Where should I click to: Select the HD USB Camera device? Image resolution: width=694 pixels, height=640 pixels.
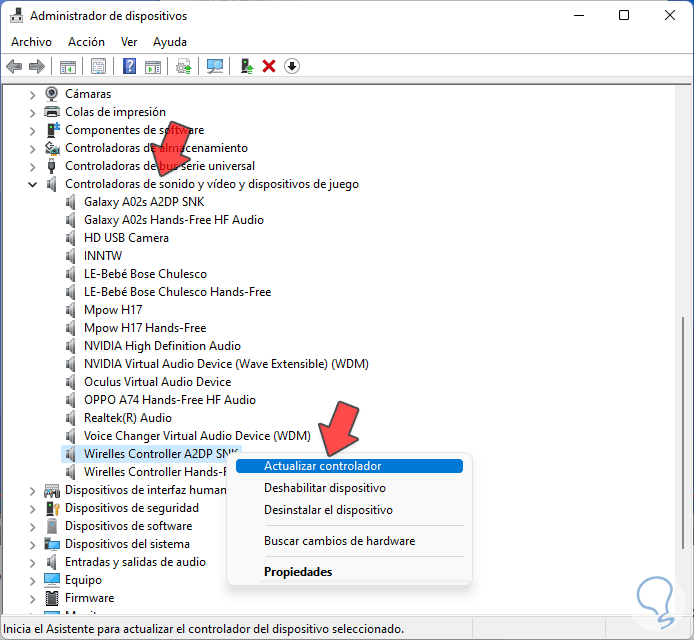coord(126,238)
